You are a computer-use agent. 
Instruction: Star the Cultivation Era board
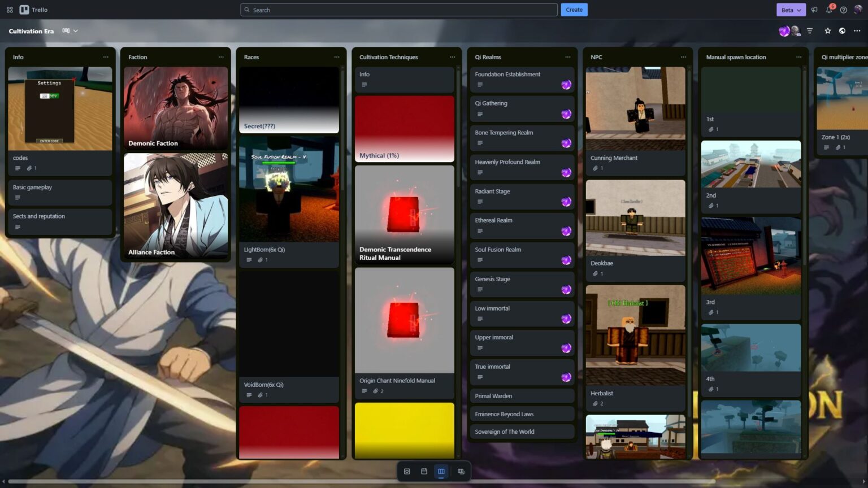pos(828,31)
